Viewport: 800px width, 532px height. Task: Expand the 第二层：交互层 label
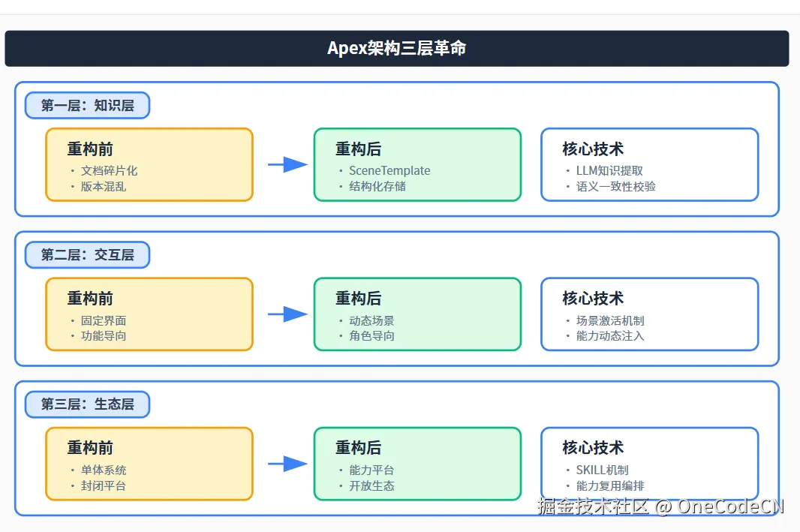87,255
